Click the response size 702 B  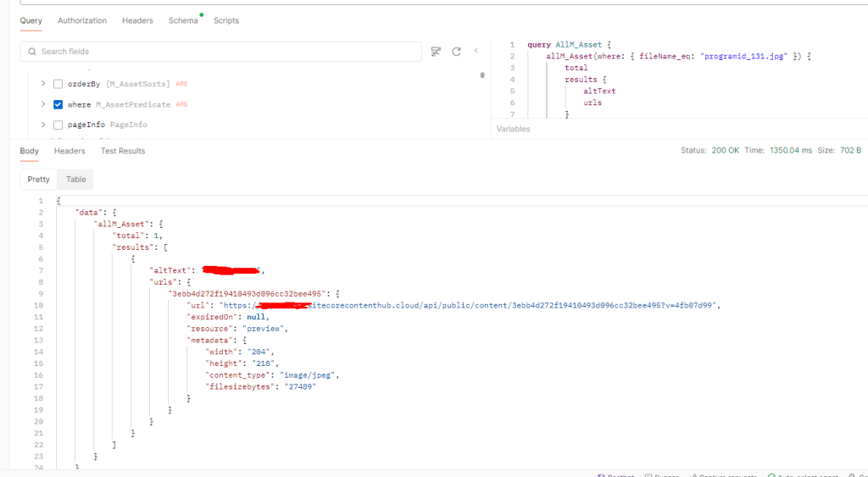tap(849, 151)
